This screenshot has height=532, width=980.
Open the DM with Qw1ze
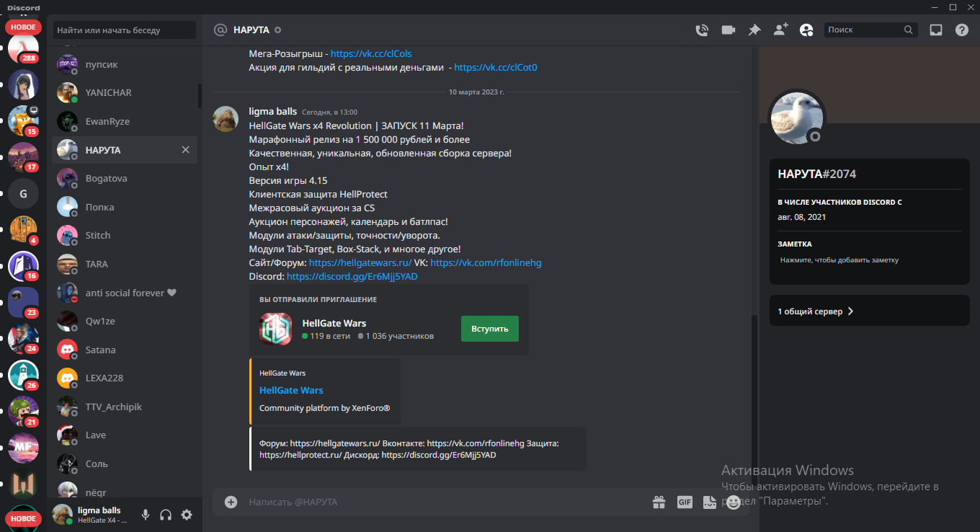point(125,321)
